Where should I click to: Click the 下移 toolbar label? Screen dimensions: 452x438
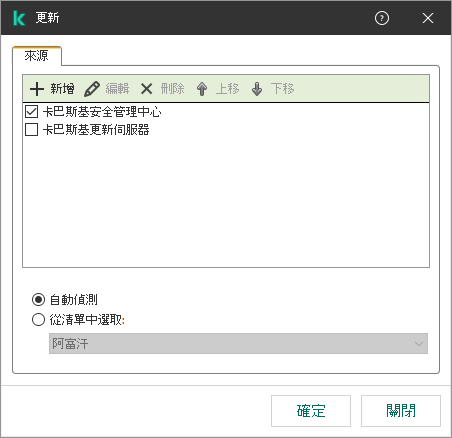(x=282, y=89)
